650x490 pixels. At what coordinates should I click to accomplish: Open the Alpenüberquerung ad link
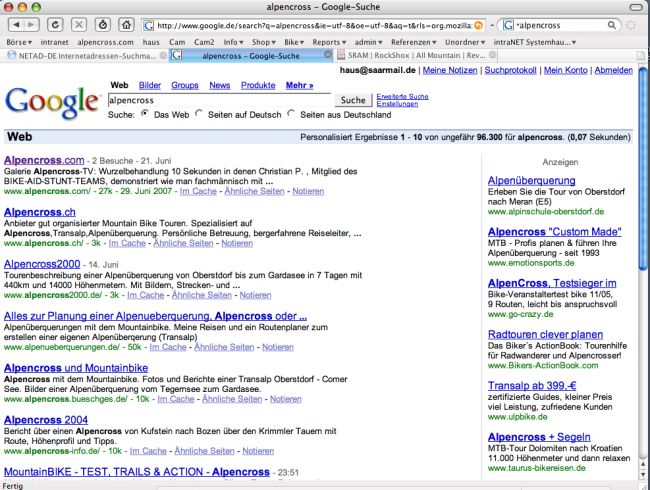[531, 180]
